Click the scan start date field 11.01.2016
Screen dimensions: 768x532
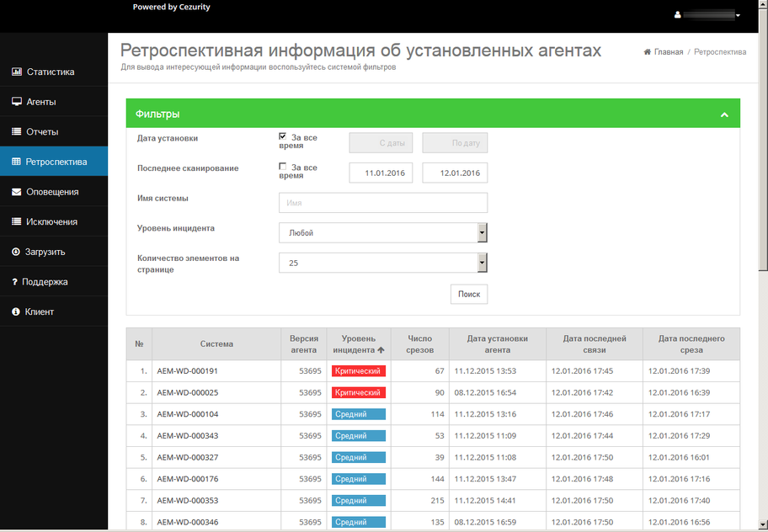[381, 173]
